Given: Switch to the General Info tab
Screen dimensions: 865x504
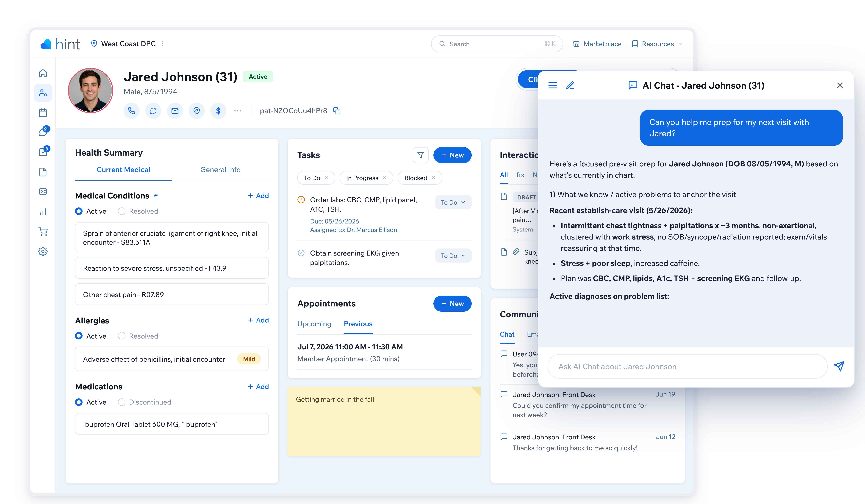Looking at the screenshot, I should (x=220, y=170).
